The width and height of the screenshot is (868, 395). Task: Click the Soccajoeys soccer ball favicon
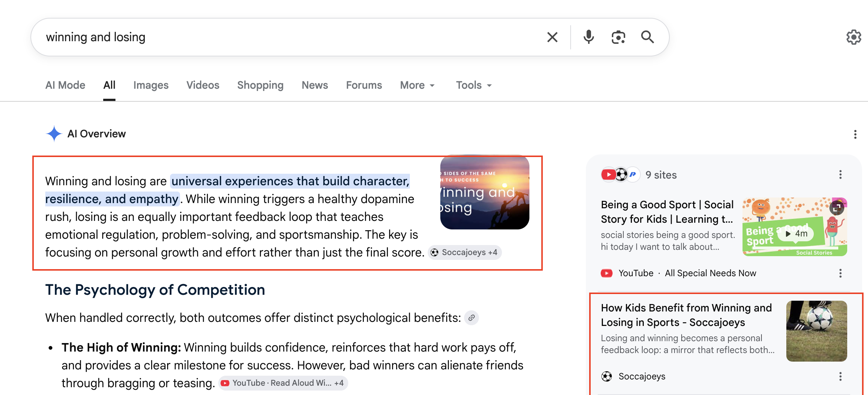click(607, 376)
